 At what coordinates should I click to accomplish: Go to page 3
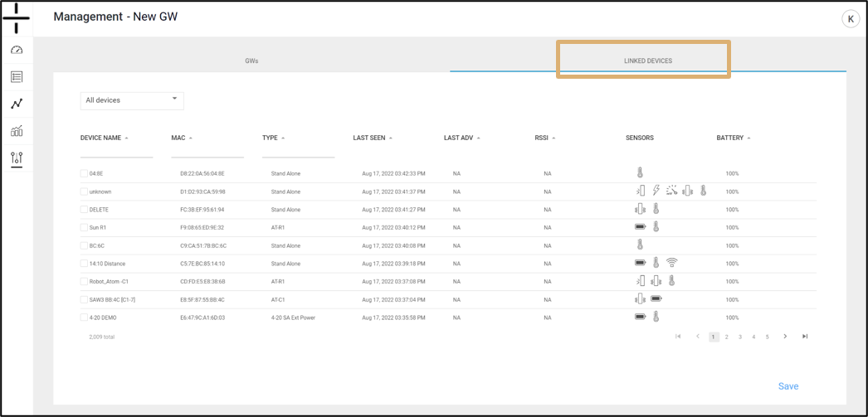point(740,337)
